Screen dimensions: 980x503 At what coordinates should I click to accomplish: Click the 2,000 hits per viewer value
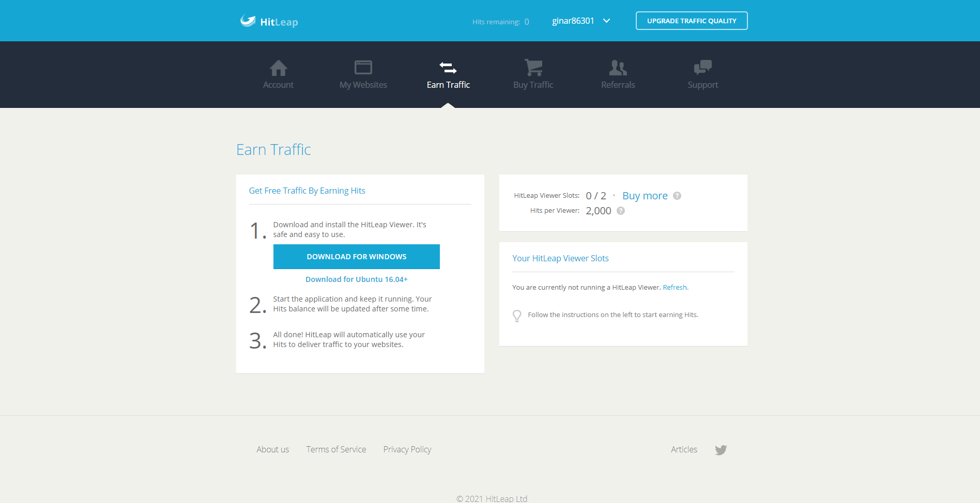(x=599, y=211)
